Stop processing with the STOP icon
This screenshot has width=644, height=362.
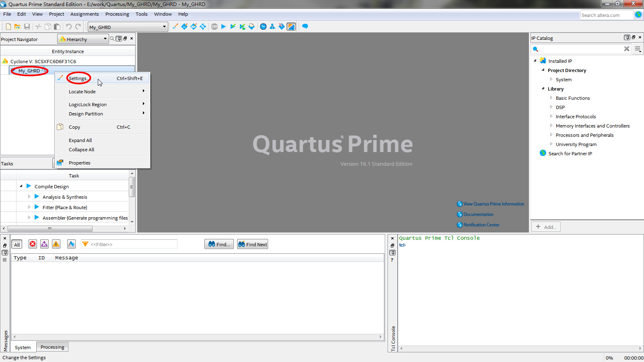[x=215, y=27]
